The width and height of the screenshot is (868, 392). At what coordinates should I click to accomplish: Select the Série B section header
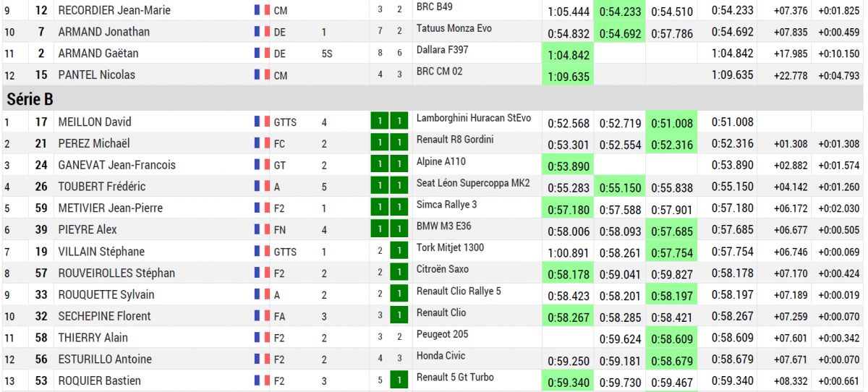point(434,99)
